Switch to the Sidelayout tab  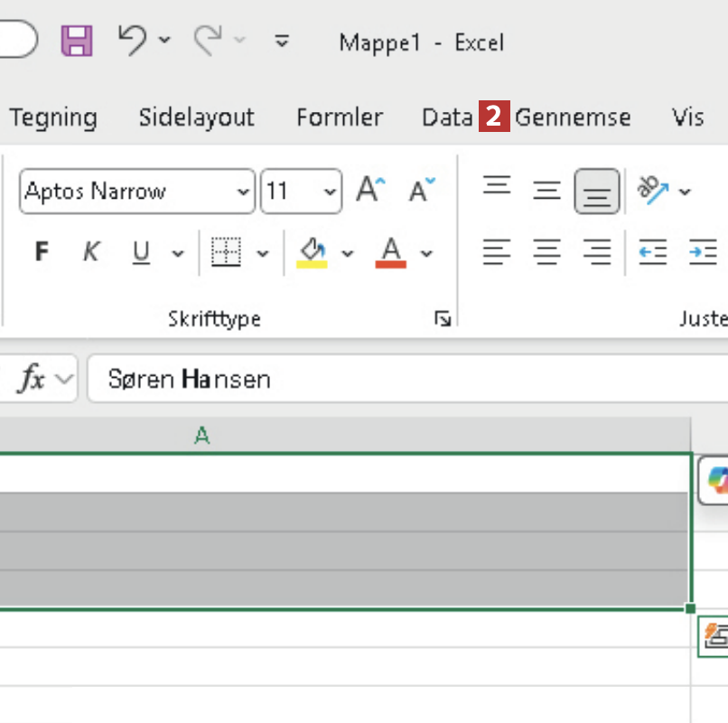click(x=196, y=117)
